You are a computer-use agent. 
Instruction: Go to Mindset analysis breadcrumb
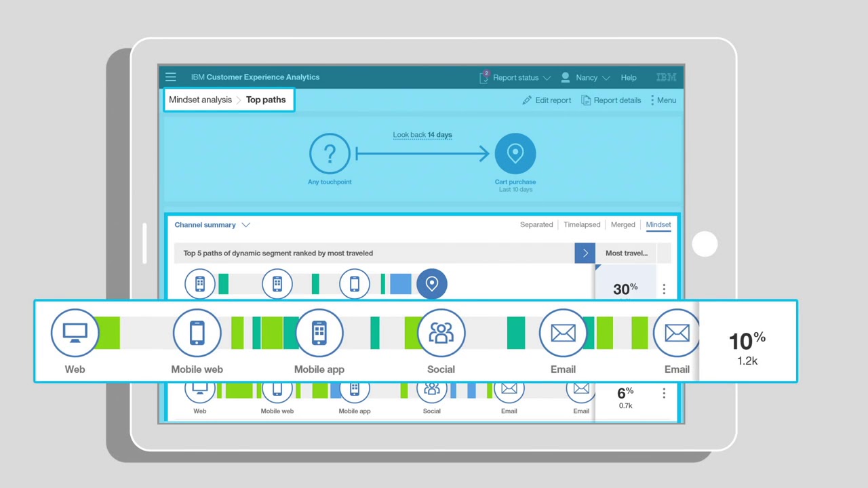coord(200,100)
